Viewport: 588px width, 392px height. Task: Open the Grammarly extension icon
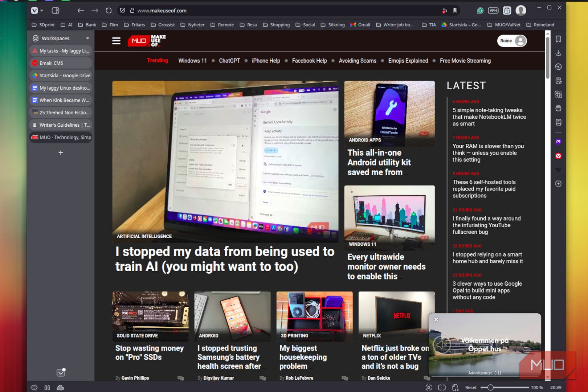(480, 11)
